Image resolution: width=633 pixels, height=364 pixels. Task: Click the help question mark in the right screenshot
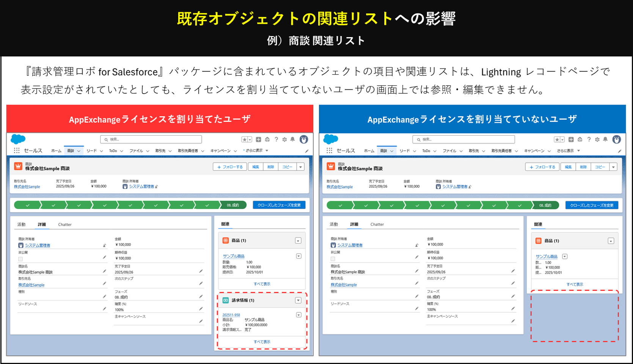[589, 139]
